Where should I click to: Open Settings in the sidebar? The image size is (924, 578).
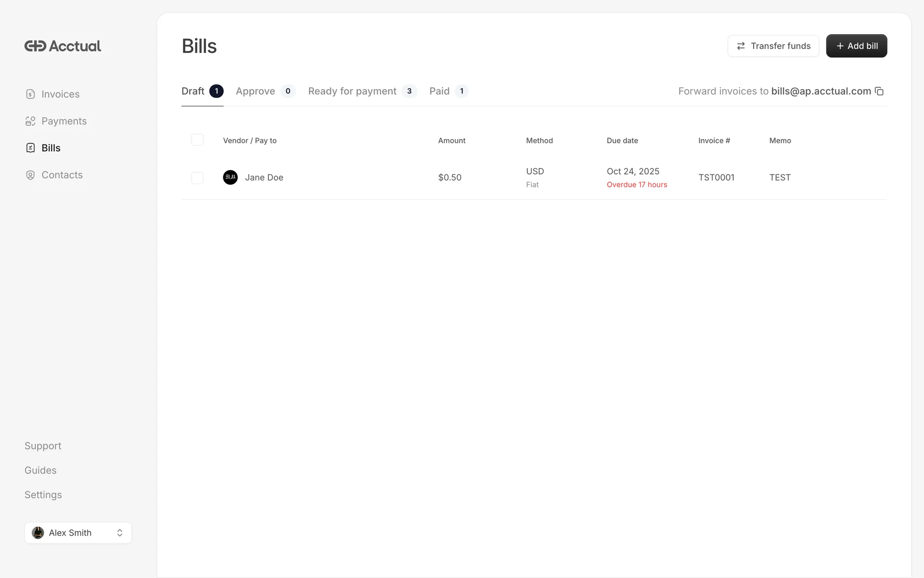coord(43,495)
